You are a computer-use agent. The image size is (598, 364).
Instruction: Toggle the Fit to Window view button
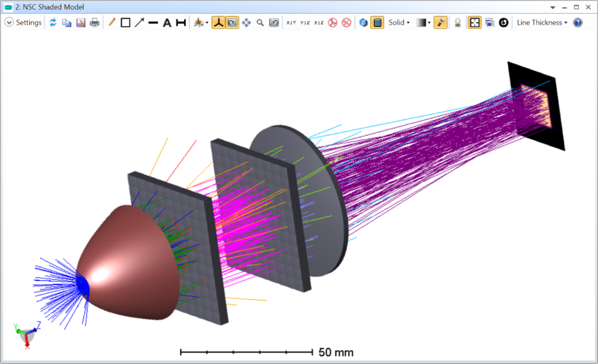click(475, 22)
